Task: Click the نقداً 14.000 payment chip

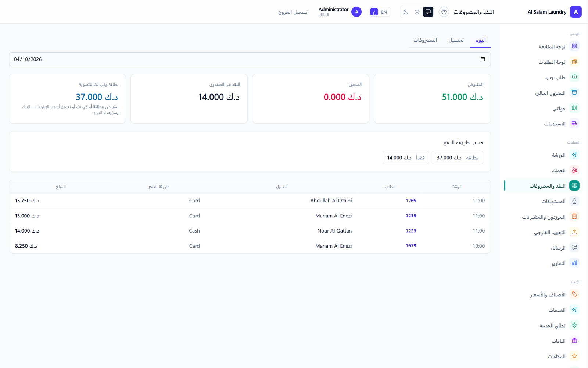Action: point(406,158)
